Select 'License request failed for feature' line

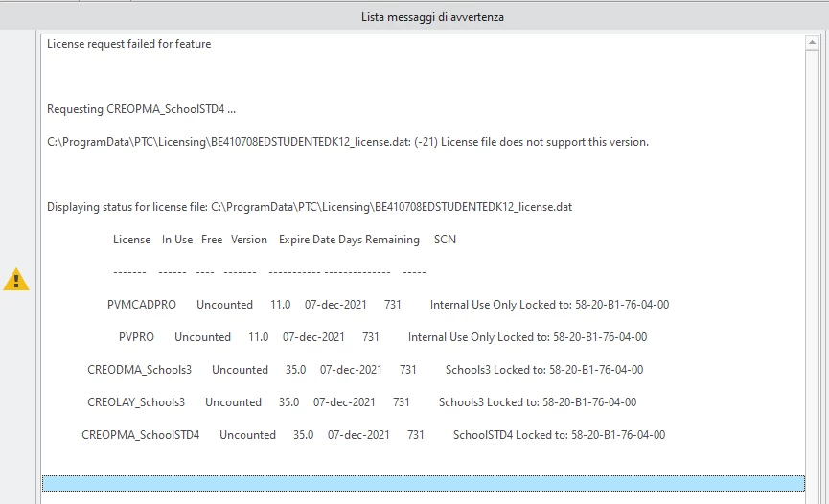(129, 44)
